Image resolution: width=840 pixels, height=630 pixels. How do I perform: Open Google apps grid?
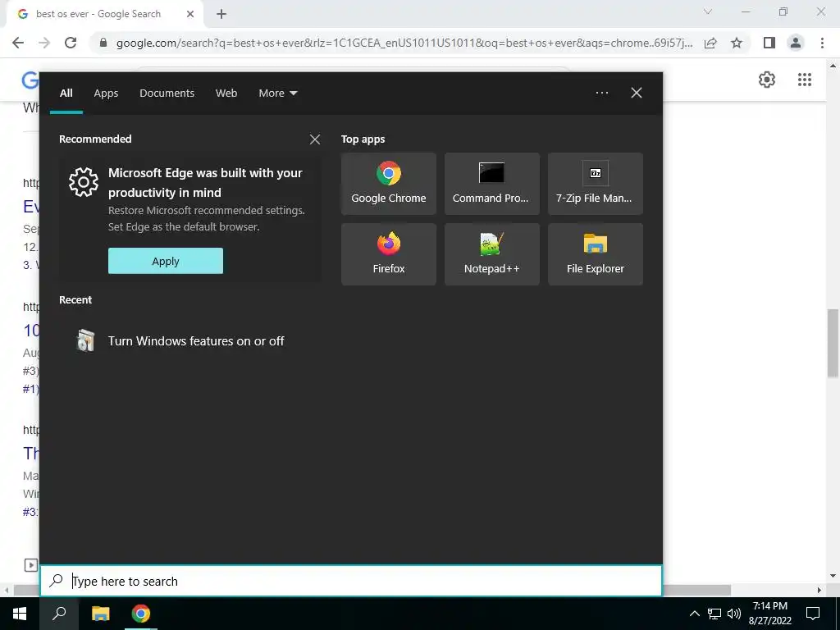tap(805, 80)
